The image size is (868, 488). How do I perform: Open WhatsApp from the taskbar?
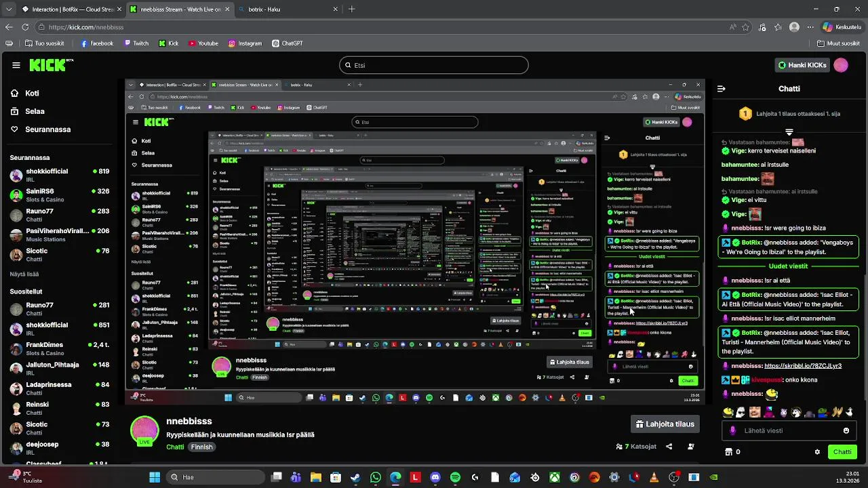tap(376, 477)
